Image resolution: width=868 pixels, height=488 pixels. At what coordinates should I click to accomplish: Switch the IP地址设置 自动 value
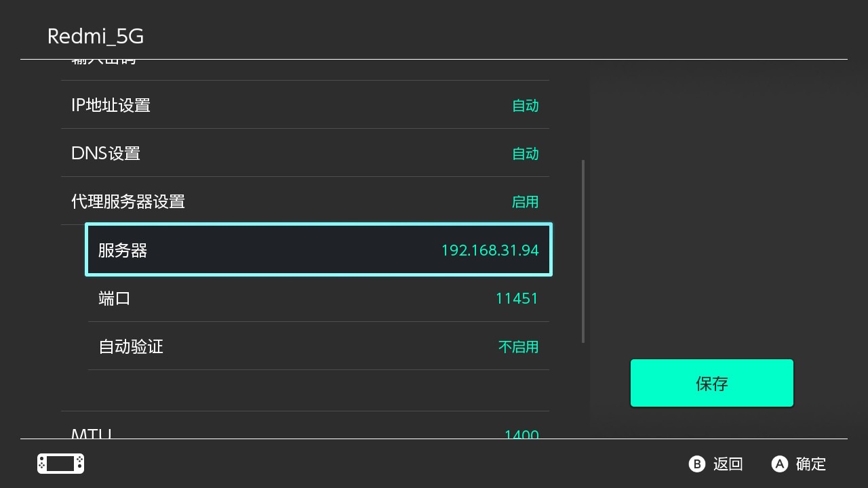(525, 106)
